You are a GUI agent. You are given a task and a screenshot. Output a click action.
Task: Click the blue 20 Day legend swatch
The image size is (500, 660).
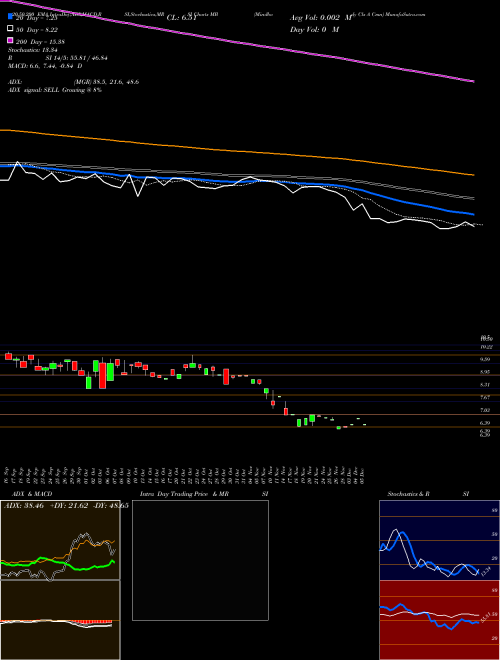coord(11,17)
